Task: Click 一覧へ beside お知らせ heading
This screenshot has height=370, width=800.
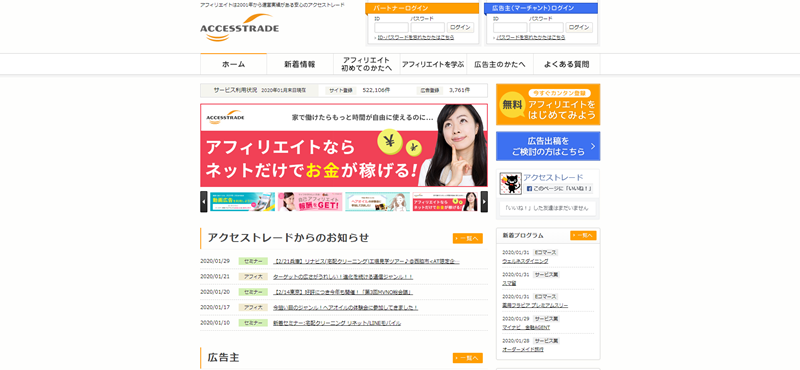Action: 467,238
